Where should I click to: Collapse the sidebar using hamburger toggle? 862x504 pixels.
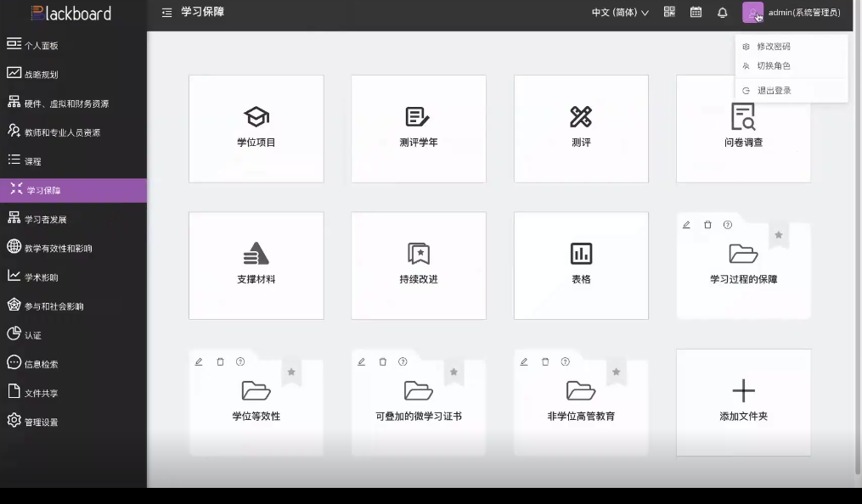tap(166, 13)
